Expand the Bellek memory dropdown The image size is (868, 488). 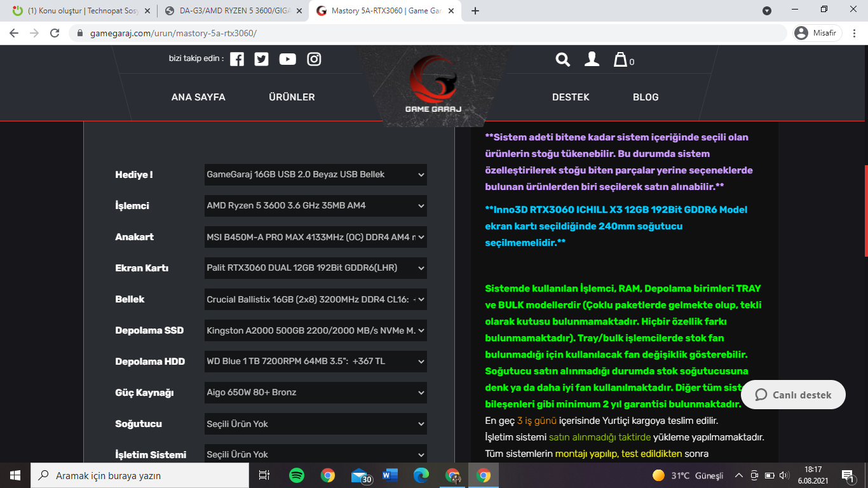point(315,299)
